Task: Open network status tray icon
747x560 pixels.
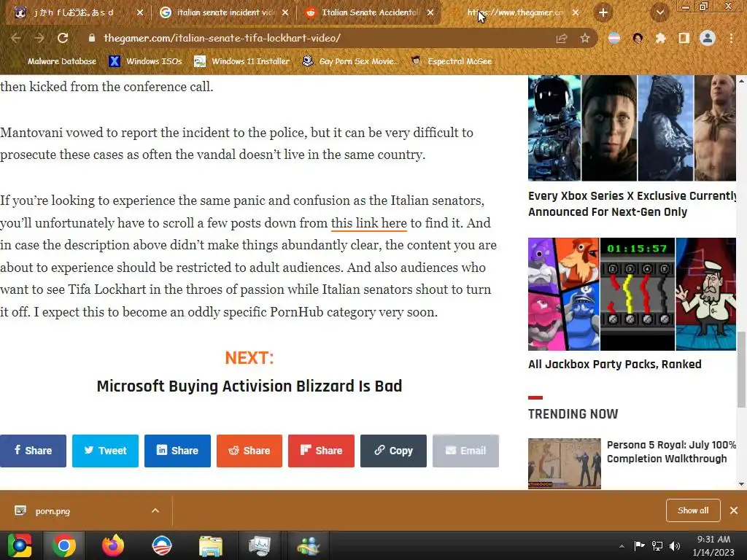Action: 657,545
